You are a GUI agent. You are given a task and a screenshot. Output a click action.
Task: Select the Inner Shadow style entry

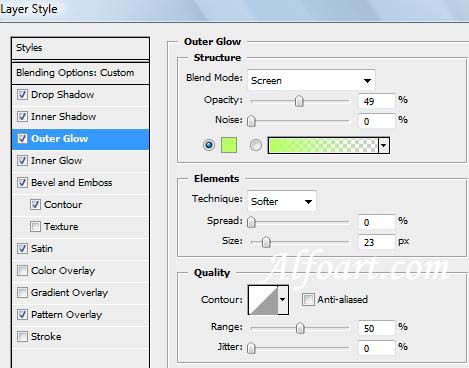pyautogui.click(x=80, y=117)
